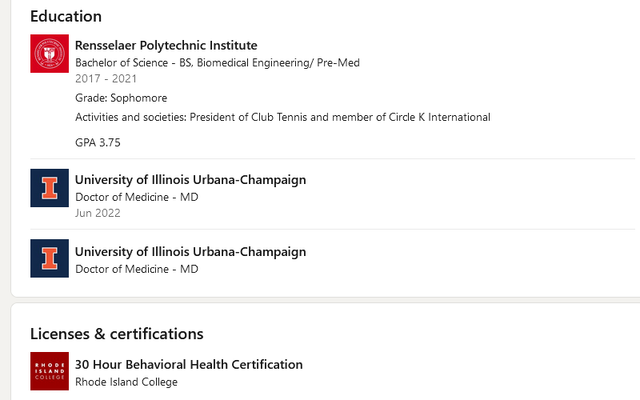Image resolution: width=640 pixels, height=400 pixels.
Task: Click the 2017 - 2021 date range
Action: pos(106,79)
